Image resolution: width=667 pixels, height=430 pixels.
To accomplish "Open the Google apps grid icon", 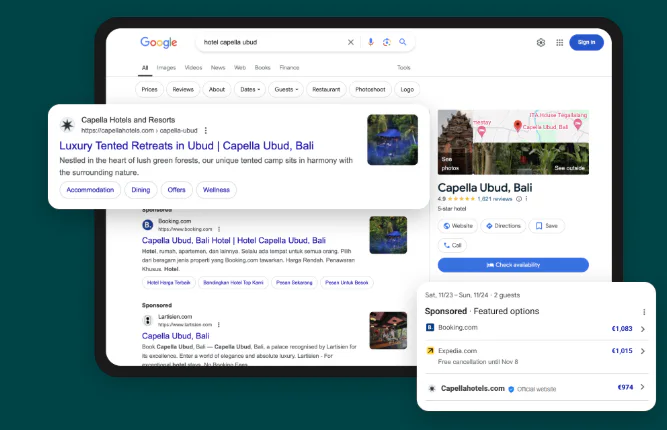I will click(559, 43).
